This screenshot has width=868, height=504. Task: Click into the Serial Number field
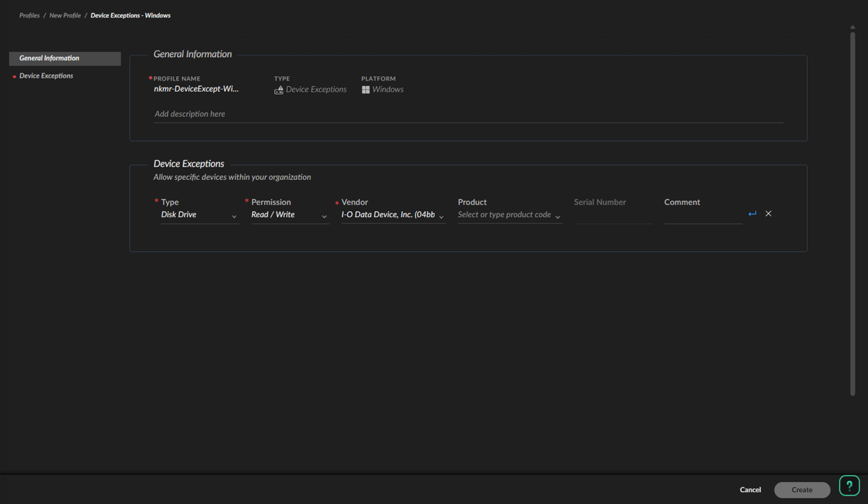[612, 216]
